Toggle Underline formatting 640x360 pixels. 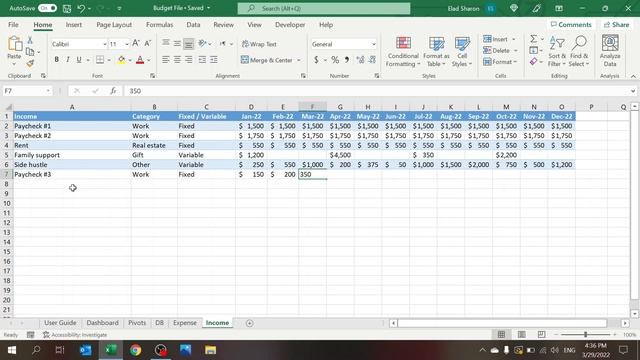click(79, 60)
